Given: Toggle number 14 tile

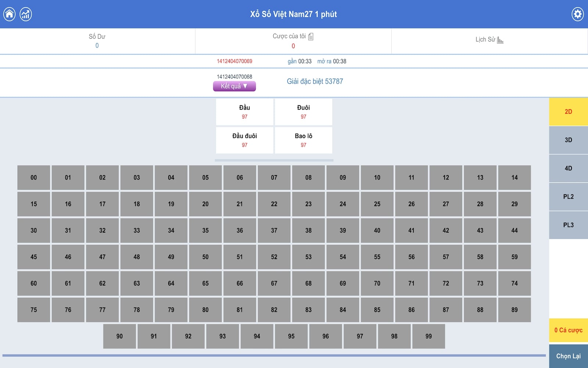Looking at the screenshot, I should coord(514,178).
